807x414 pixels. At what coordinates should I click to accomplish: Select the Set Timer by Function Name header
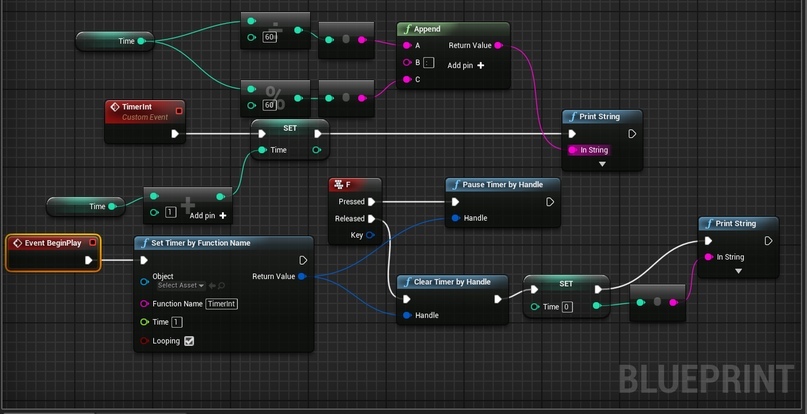click(x=224, y=243)
